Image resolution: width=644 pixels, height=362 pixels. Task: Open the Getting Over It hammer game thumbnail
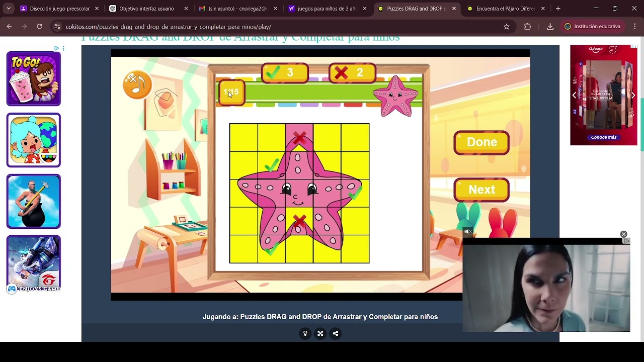[34, 201]
